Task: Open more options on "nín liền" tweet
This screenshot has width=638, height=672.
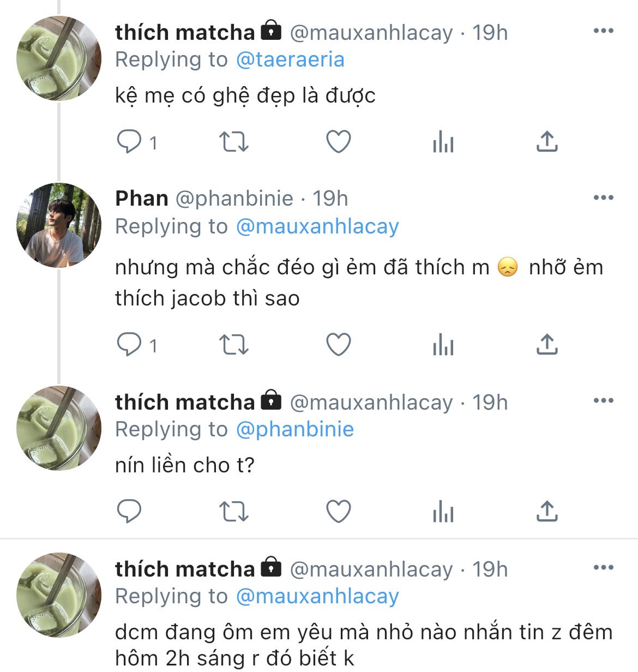Action: (603, 401)
